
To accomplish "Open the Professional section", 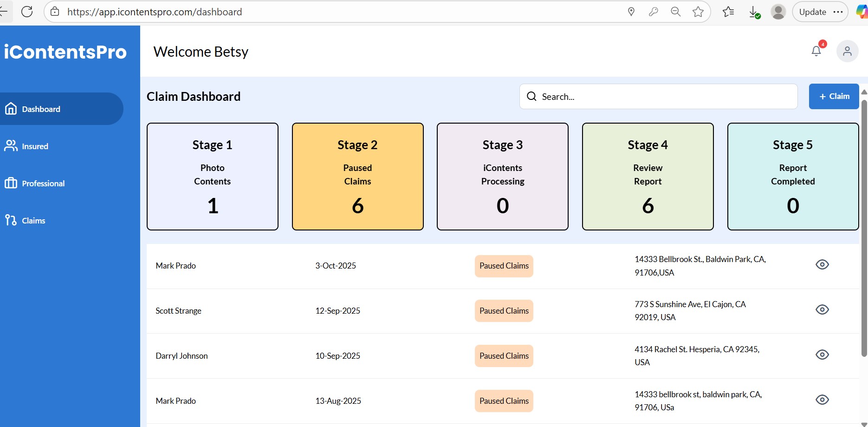I will 44,183.
